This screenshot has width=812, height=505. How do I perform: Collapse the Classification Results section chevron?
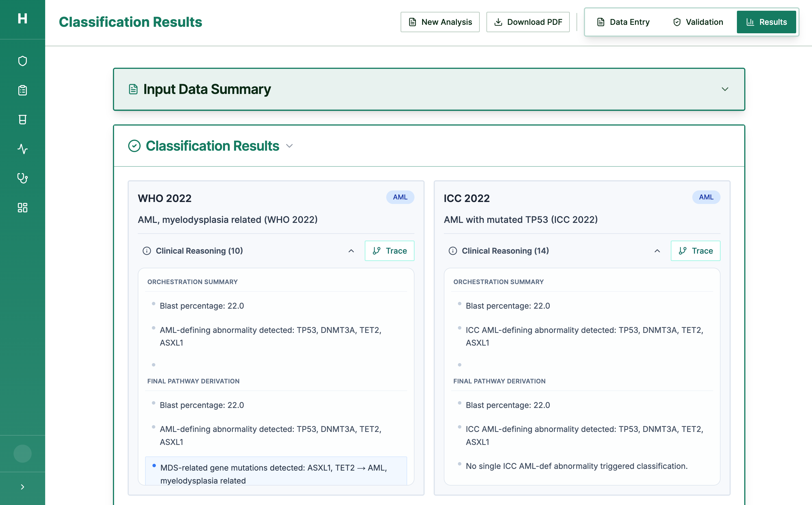click(289, 146)
